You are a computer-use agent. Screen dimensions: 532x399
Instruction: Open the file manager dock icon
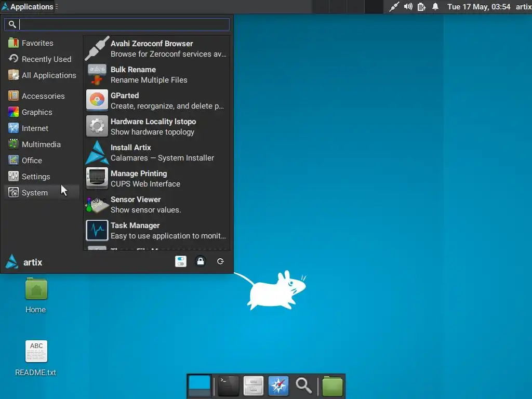click(254, 386)
